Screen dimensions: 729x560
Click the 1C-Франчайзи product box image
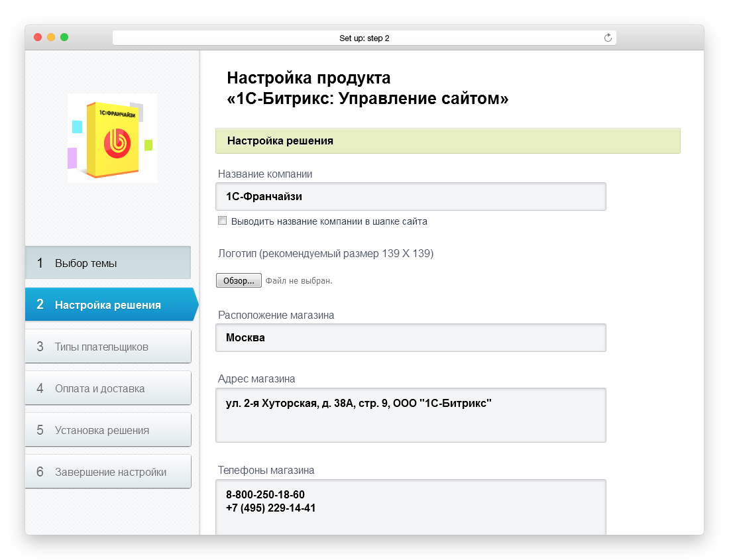pos(112,138)
